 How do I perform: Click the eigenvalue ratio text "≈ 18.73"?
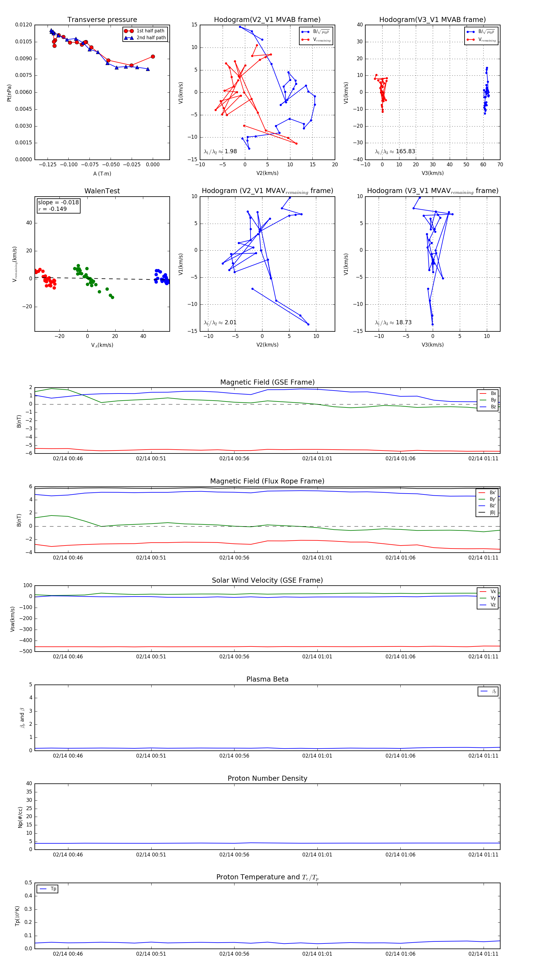click(x=401, y=323)
